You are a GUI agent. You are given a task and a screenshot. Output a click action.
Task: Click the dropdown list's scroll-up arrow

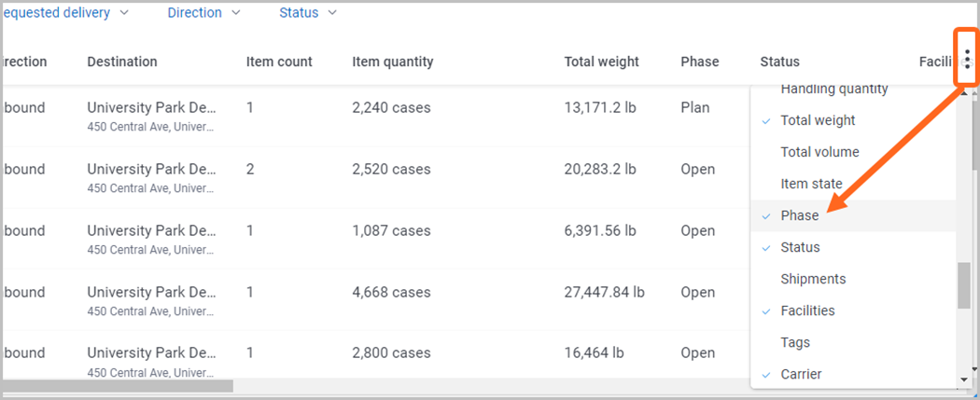(964, 93)
